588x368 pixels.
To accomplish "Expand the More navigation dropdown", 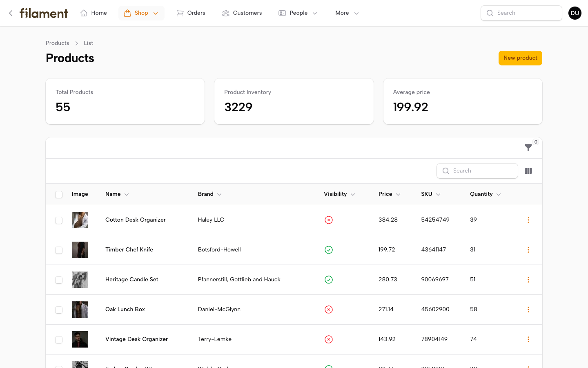I will 347,13.
